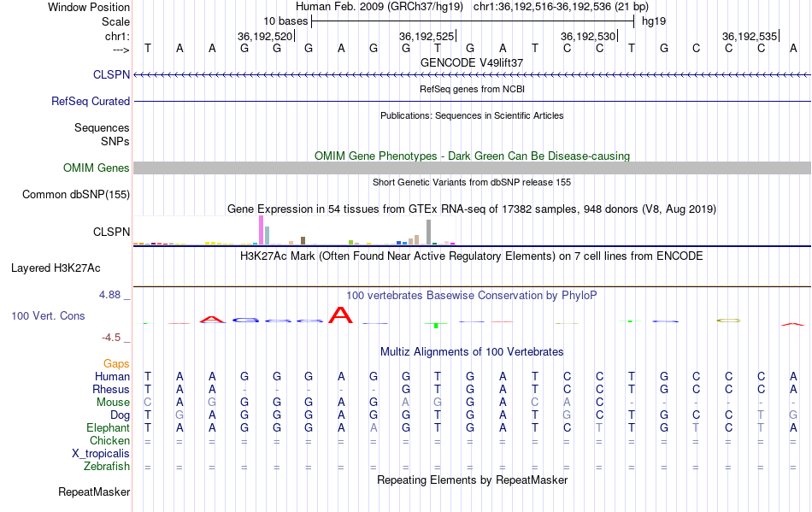Click the 36,192,525 ruler position label

427,36
